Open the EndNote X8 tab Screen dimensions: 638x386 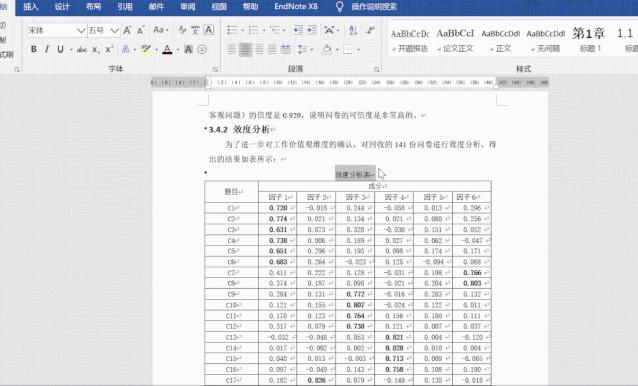tap(296, 7)
